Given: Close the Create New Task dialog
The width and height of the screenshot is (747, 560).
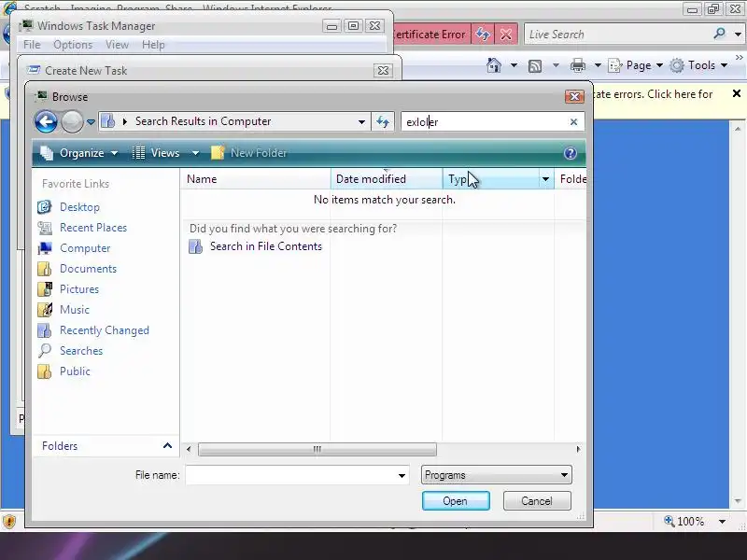Looking at the screenshot, I should [383, 71].
